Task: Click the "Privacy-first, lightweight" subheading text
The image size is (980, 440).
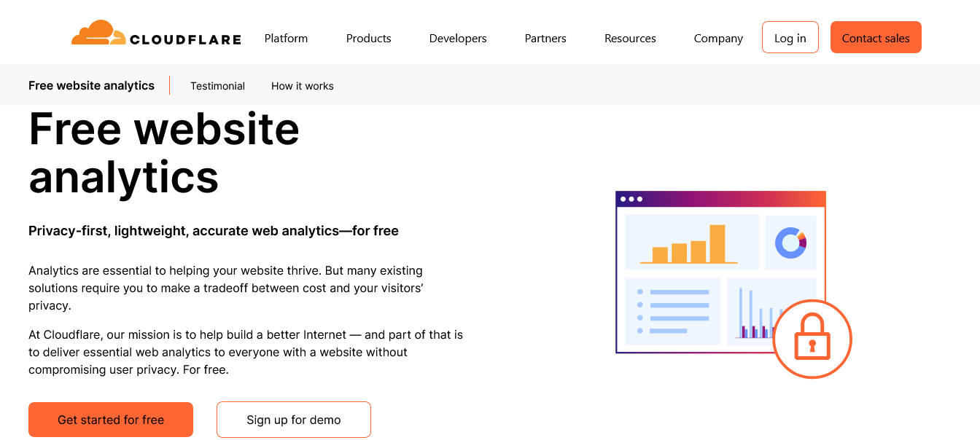Action: click(x=214, y=231)
